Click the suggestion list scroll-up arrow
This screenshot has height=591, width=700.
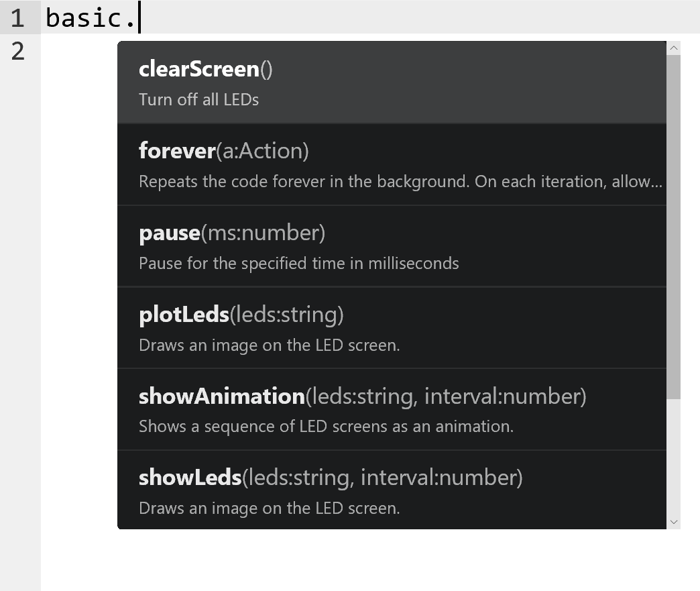point(674,48)
